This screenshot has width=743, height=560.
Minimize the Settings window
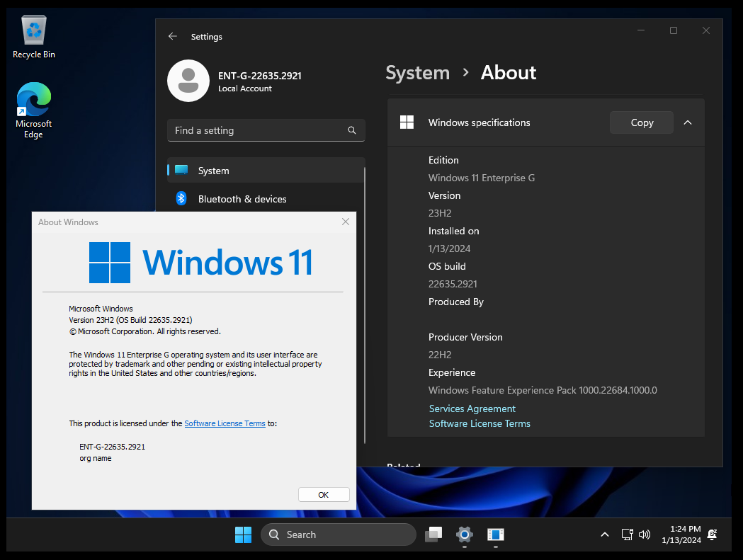point(641,30)
